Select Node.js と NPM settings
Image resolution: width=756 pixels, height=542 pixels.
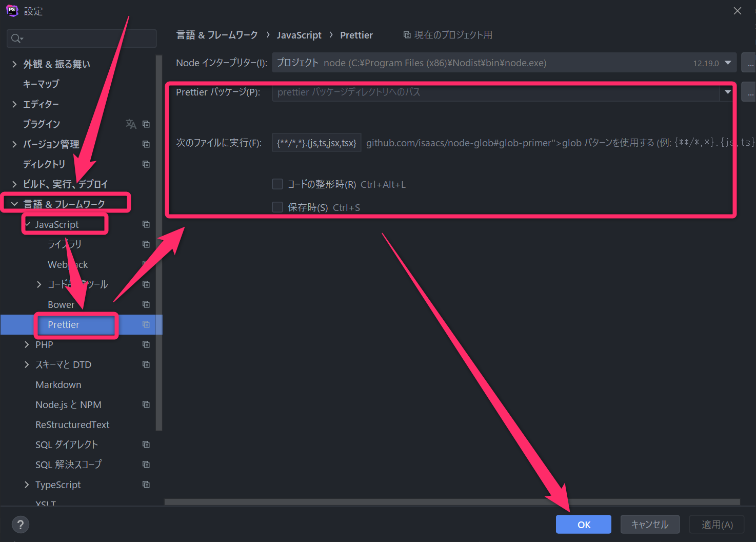tap(68, 404)
